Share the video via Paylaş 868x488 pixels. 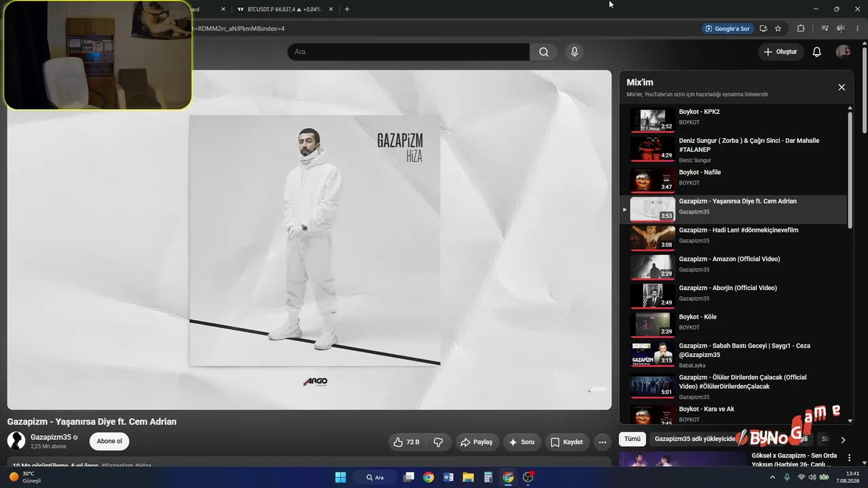click(x=477, y=442)
